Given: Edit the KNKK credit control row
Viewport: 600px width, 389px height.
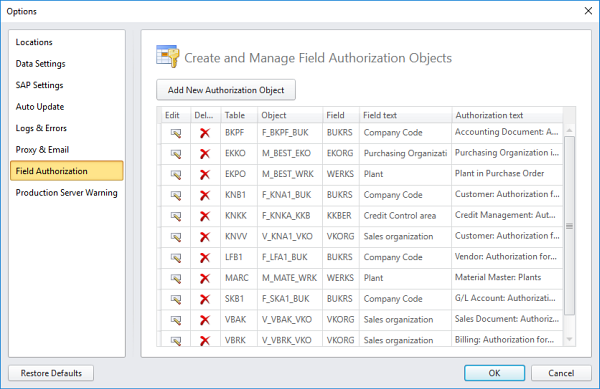Looking at the screenshot, I should [x=176, y=216].
